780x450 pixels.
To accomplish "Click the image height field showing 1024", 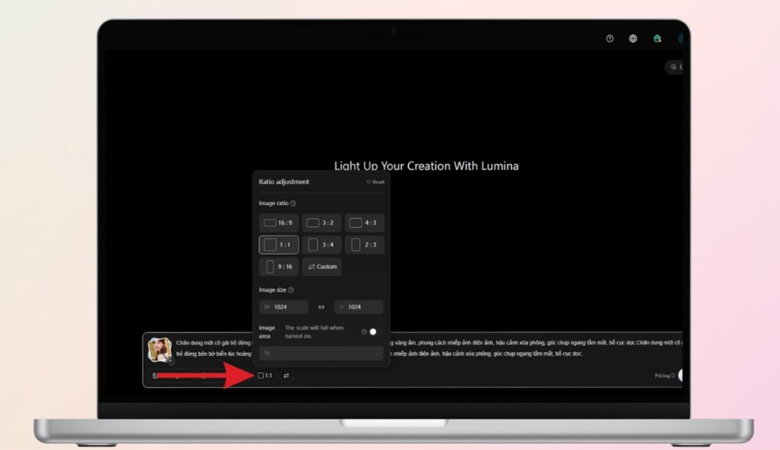I will (359, 307).
